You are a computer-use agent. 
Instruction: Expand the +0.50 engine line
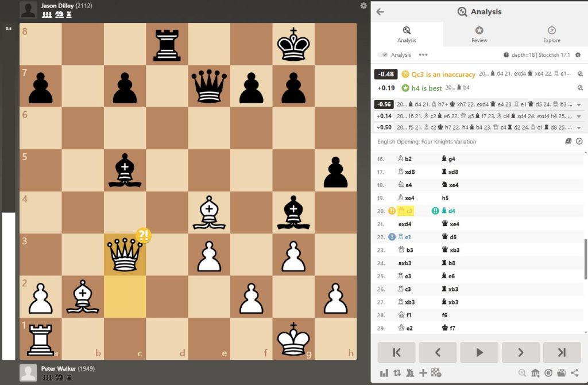[579, 127]
